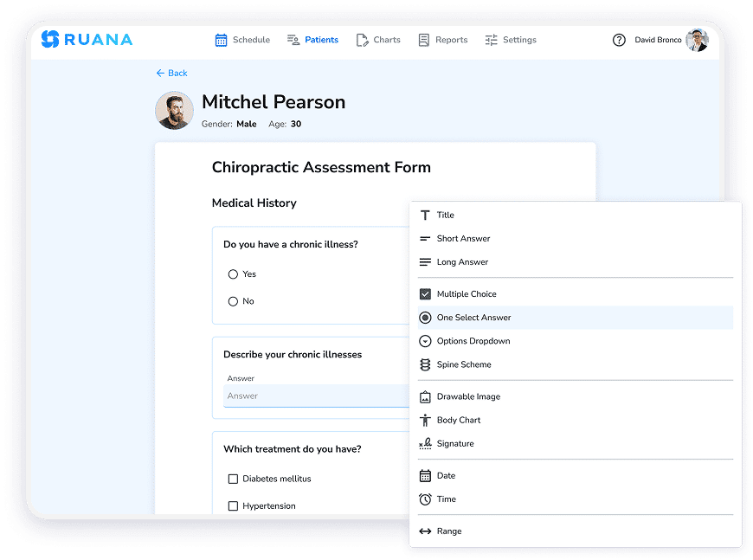Viewport: 753px width, 560px height.
Task: Click 'Do you have a chronic illness?' question
Action: [291, 244]
